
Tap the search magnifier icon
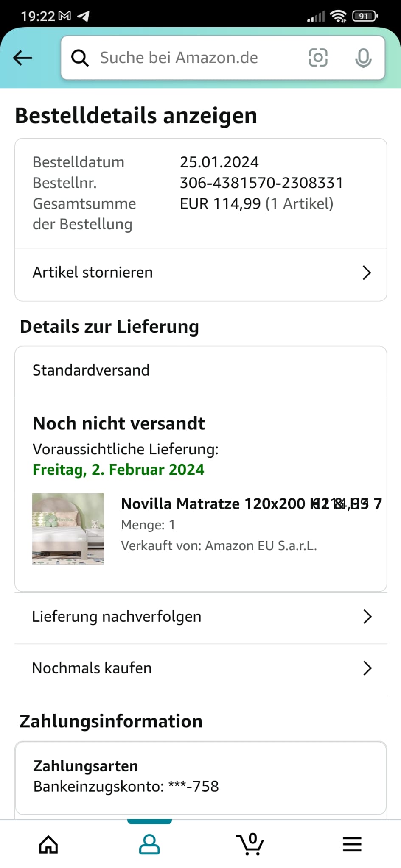coord(80,58)
